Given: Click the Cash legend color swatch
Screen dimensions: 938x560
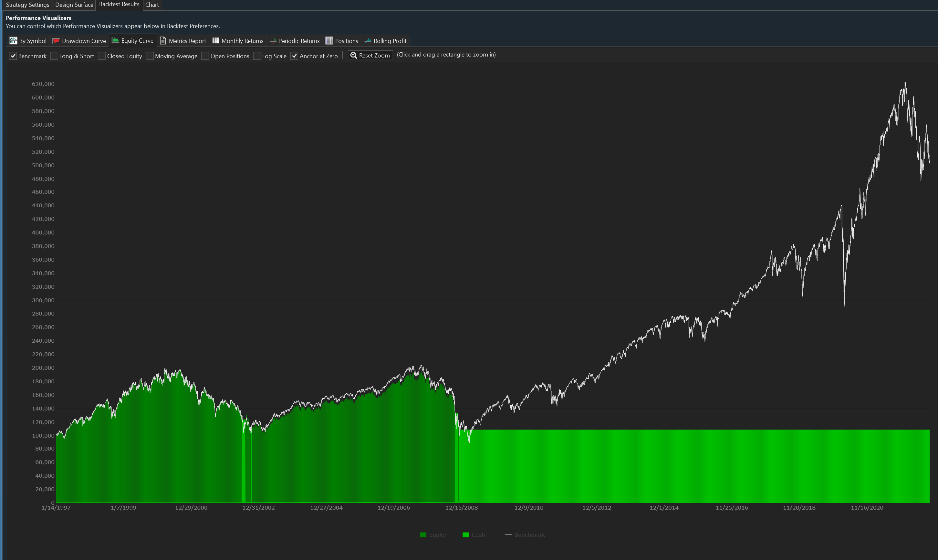Looking at the screenshot, I should tap(465, 535).
